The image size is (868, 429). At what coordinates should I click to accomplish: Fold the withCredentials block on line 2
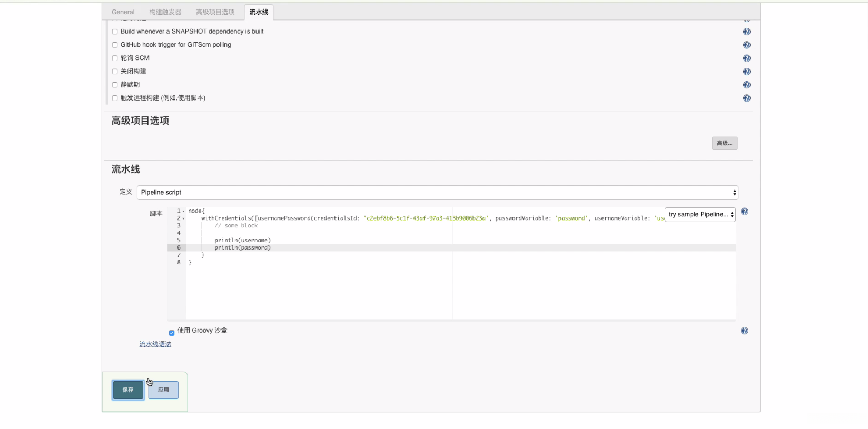tap(183, 218)
